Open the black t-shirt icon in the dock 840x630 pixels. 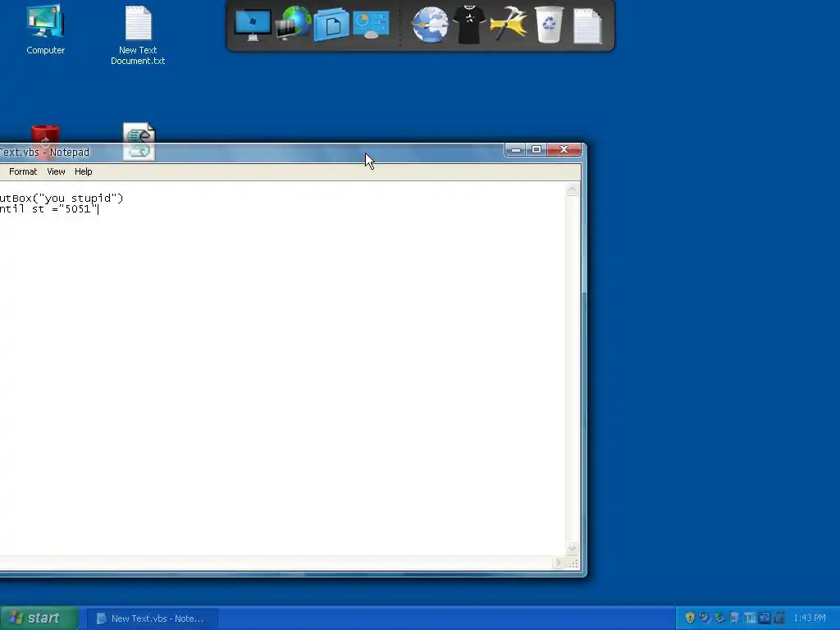(469, 24)
